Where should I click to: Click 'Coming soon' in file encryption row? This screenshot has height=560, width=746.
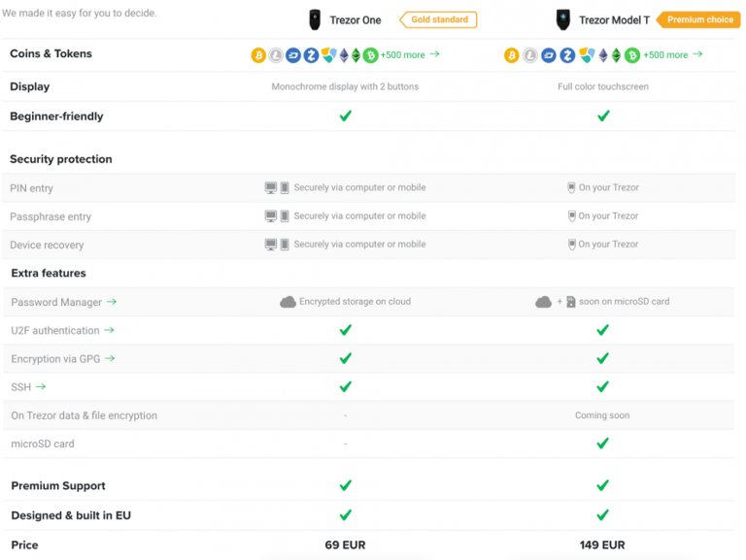[x=602, y=415]
